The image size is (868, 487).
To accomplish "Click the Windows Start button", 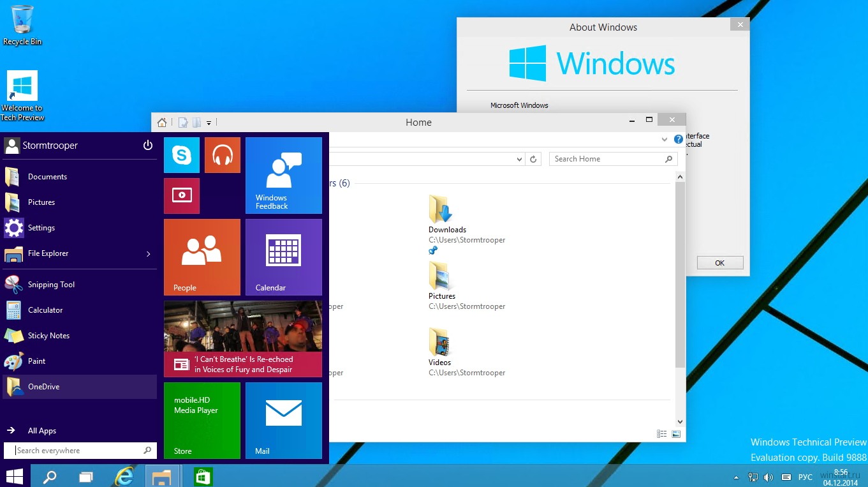I will click(15, 476).
